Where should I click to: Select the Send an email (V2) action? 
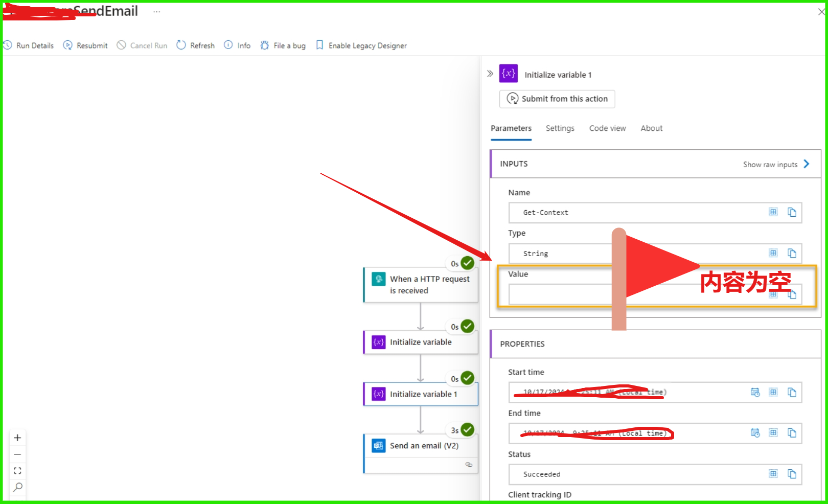[421, 446]
